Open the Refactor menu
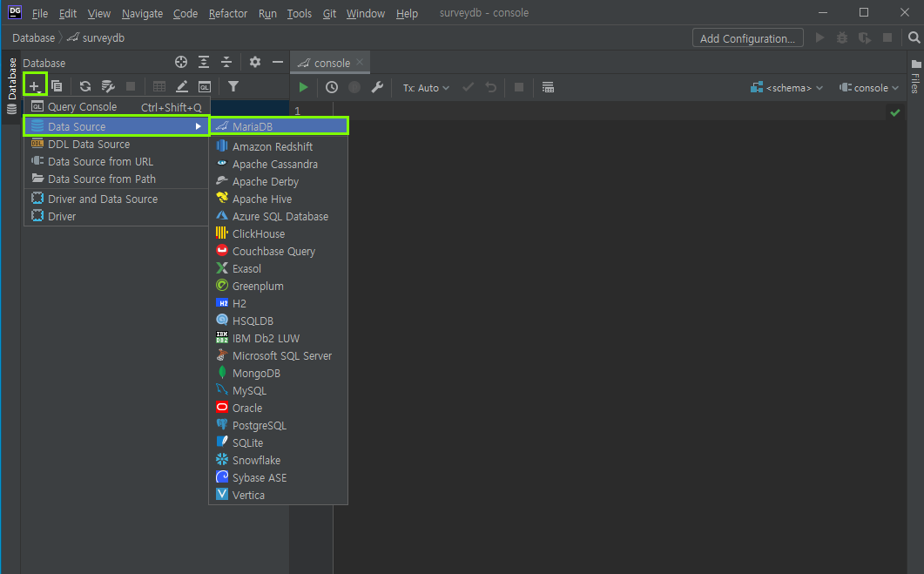This screenshot has width=924, height=574. pyautogui.click(x=227, y=13)
